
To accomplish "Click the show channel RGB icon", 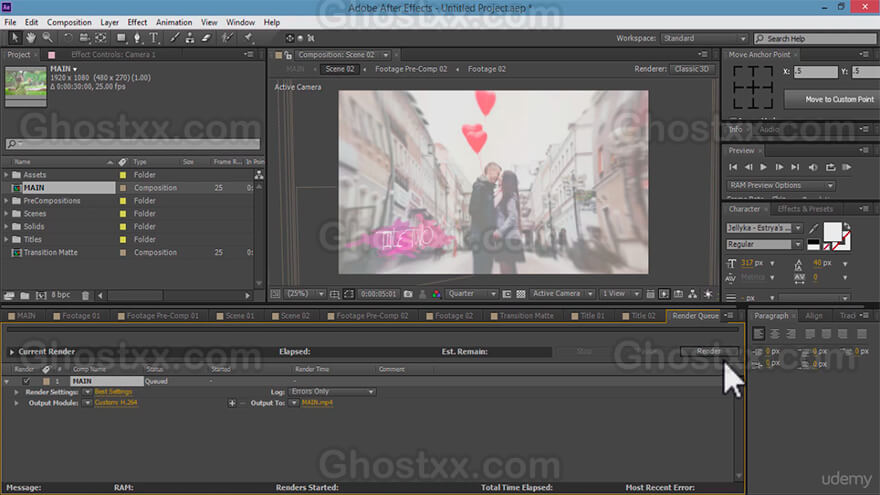I will pyautogui.click(x=436, y=294).
